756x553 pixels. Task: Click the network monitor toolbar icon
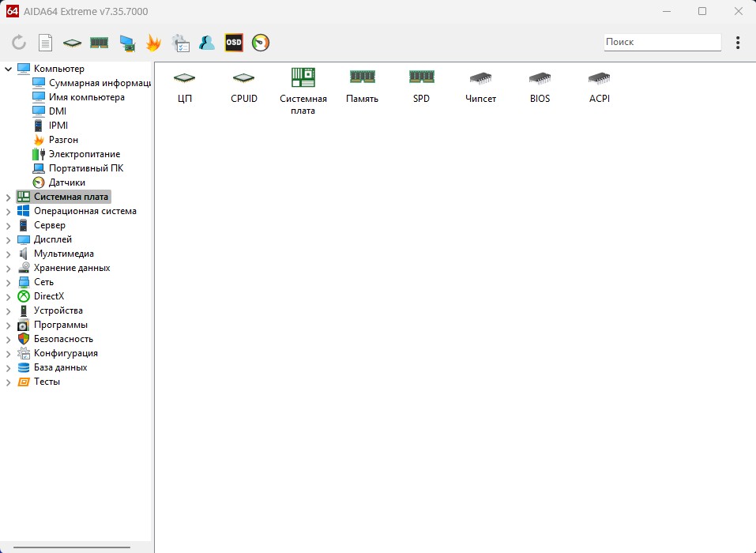point(127,43)
